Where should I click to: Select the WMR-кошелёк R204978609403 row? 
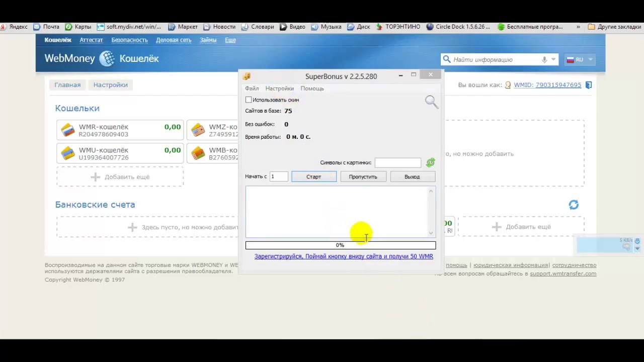tap(120, 130)
